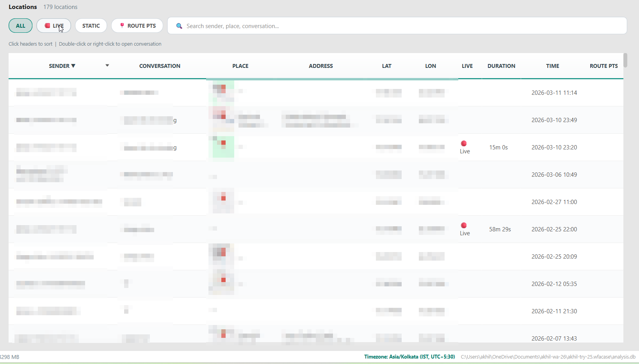Click Live indicator in 2026-02-25 22:00 row
The image size is (639, 364).
pos(465,229)
